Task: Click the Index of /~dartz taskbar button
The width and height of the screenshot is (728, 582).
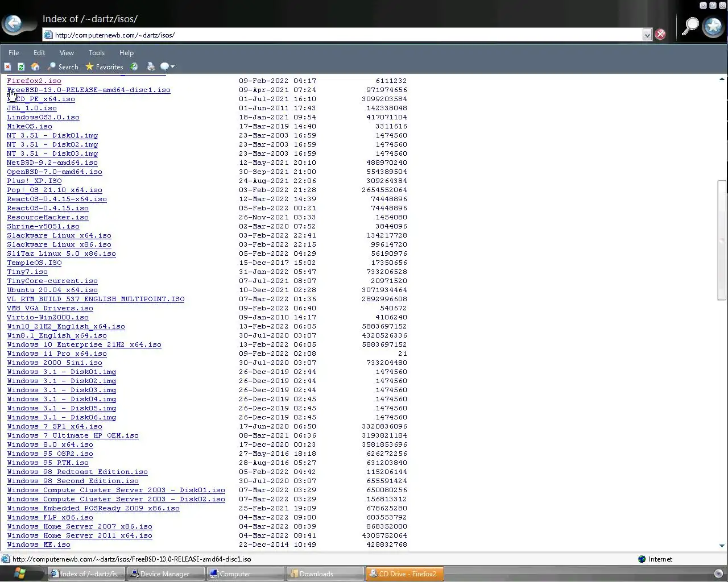Action: 86,574
